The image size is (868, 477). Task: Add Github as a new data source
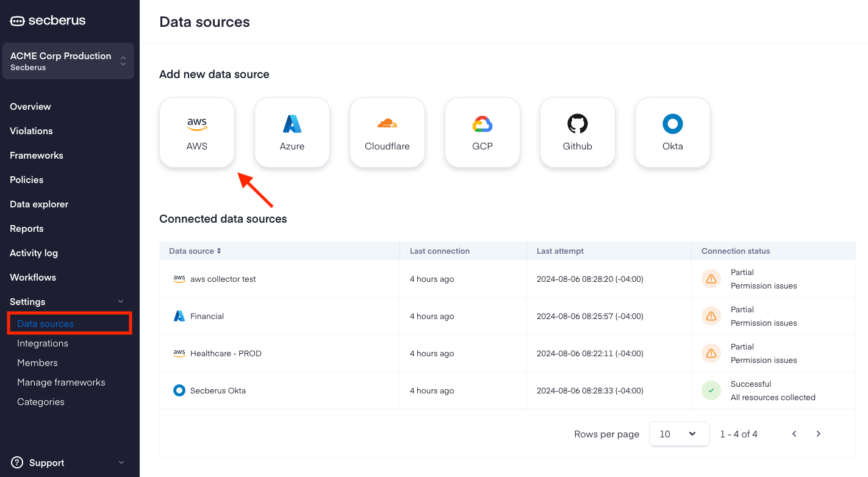tap(578, 132)
